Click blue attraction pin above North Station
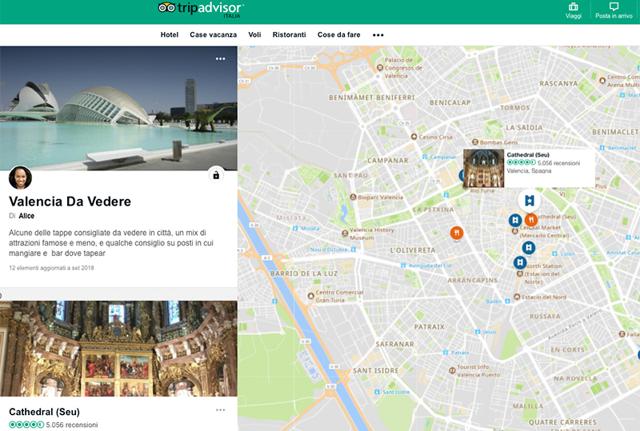The image size is (640, 431). tap(529, 247)
